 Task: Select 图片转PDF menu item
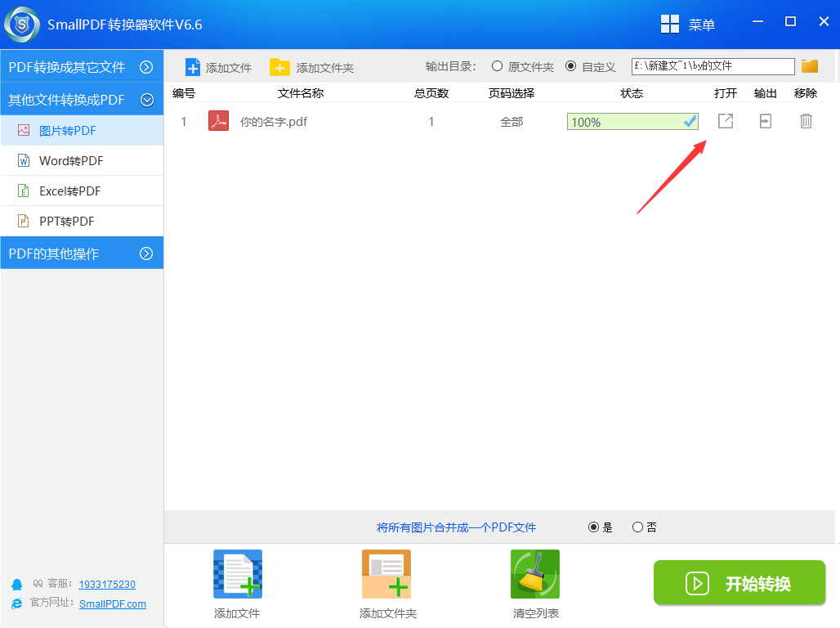(82, 130)
